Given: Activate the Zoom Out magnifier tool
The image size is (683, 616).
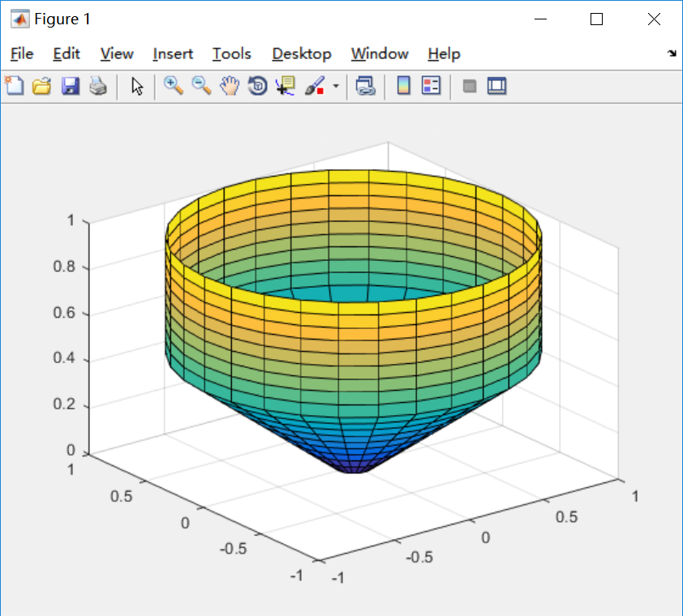Looking at the screenshot, I should point(202,86).
